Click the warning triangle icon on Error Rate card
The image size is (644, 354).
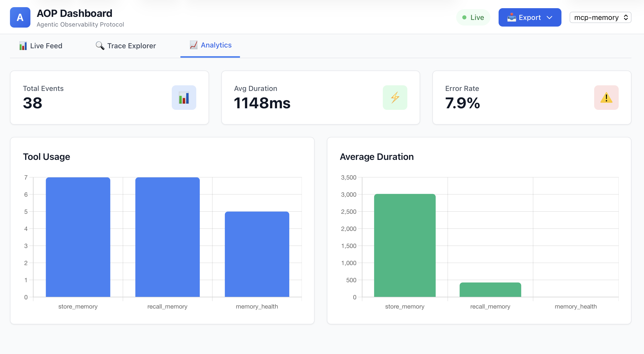(x=606, y=98)
